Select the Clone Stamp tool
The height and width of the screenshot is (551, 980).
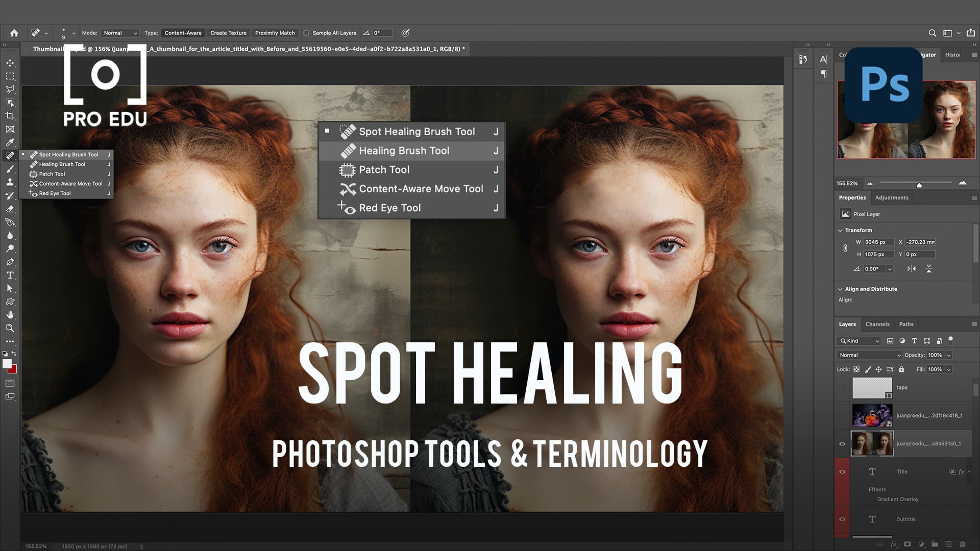(x=10, y=182)
